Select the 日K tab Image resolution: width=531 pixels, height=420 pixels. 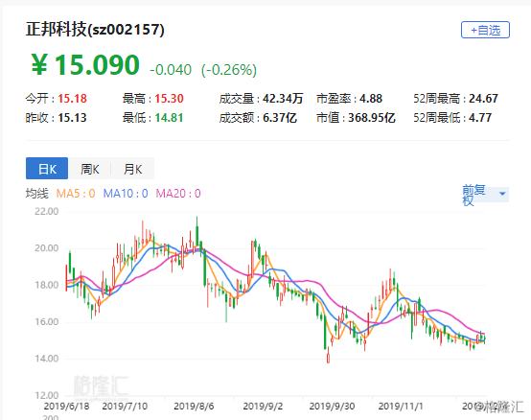(47, 169)
